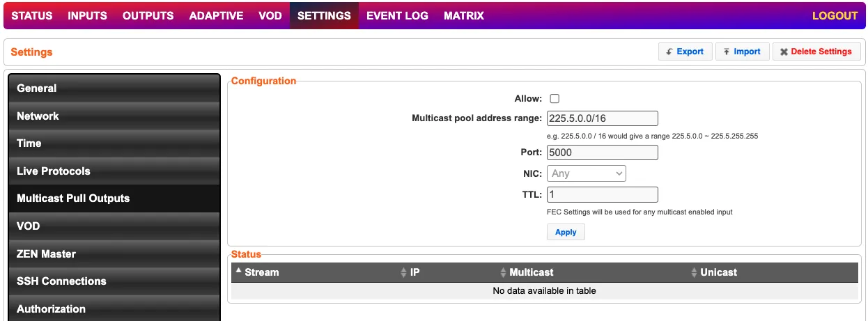Select Multicast Pull Outputs sidebar item
The width and height of the screenshot is (868, 321).
114,198
